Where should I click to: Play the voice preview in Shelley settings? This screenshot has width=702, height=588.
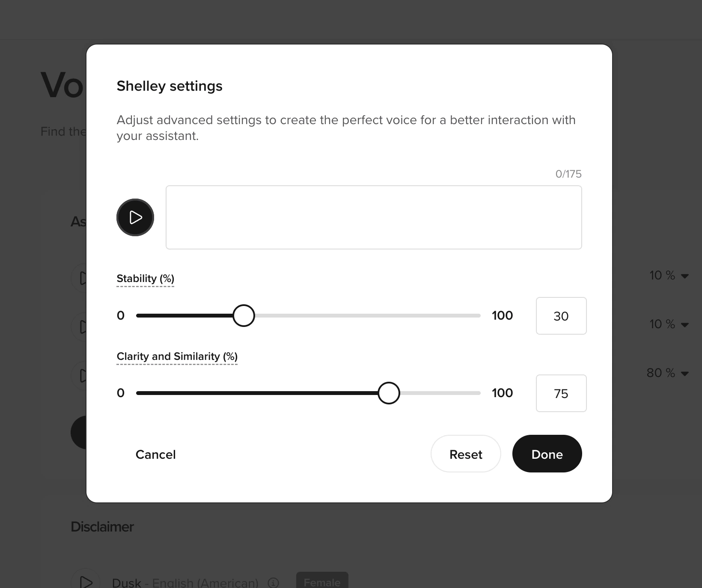click(x=135, y=217)
